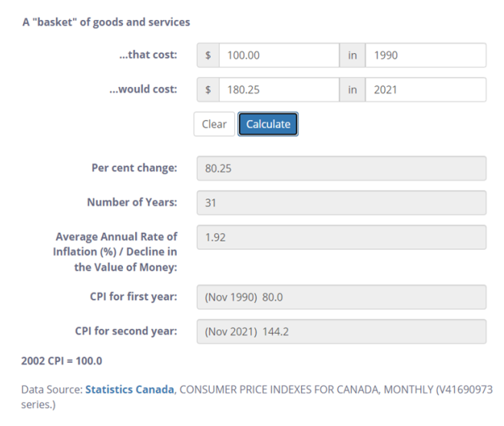
Task: Click the dollar sign beside 180.25
Action: click(x=208, y=90)
